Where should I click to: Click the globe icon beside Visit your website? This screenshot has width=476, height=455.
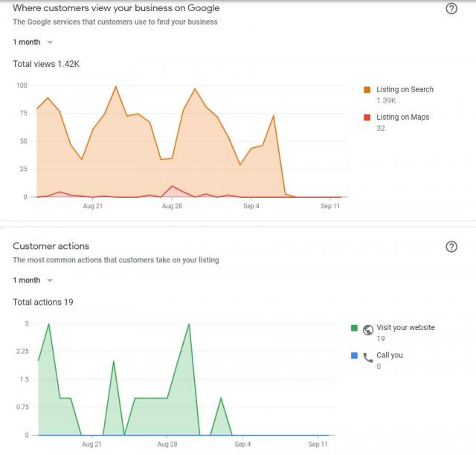(367, 329)
